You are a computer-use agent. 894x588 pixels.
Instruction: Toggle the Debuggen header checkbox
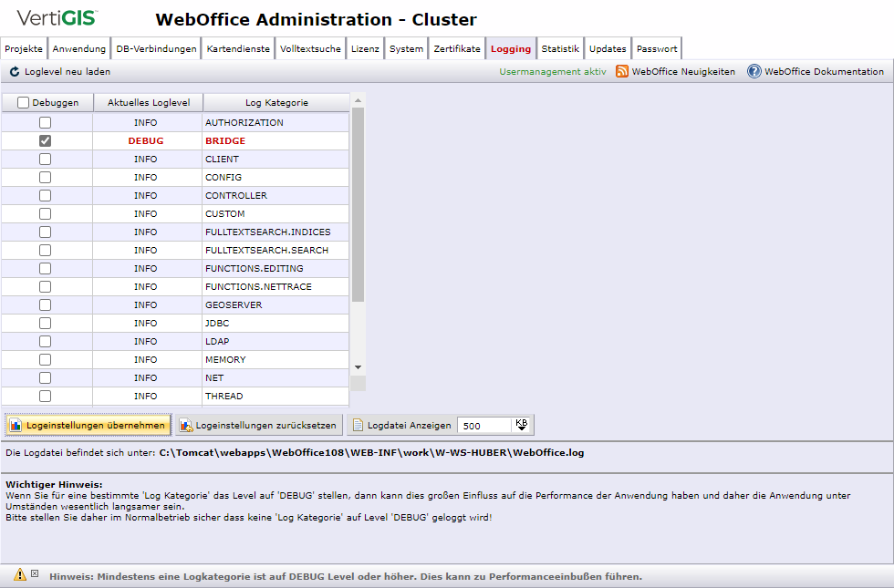pos(23,102)
